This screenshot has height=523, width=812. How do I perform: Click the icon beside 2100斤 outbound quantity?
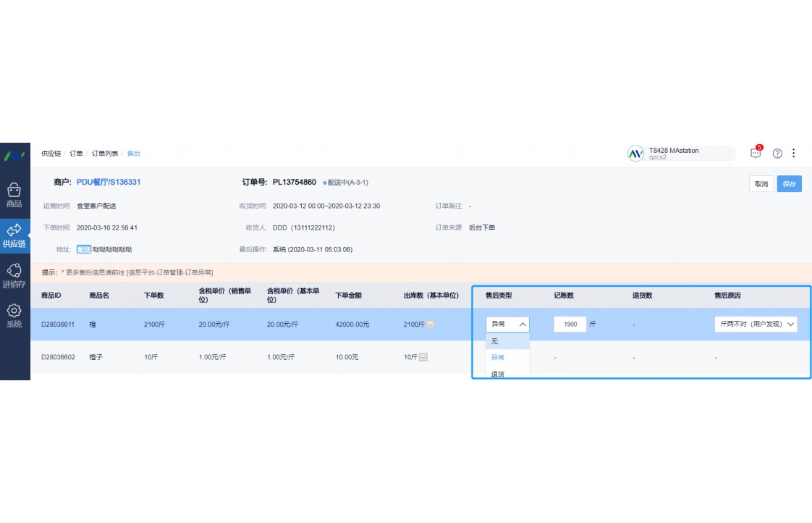[431, 325]
